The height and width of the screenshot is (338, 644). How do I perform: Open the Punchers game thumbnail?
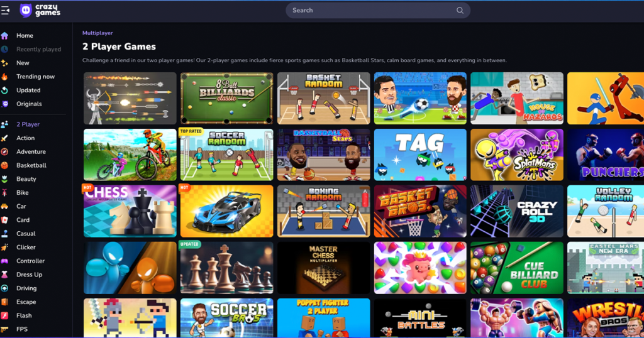606,155
